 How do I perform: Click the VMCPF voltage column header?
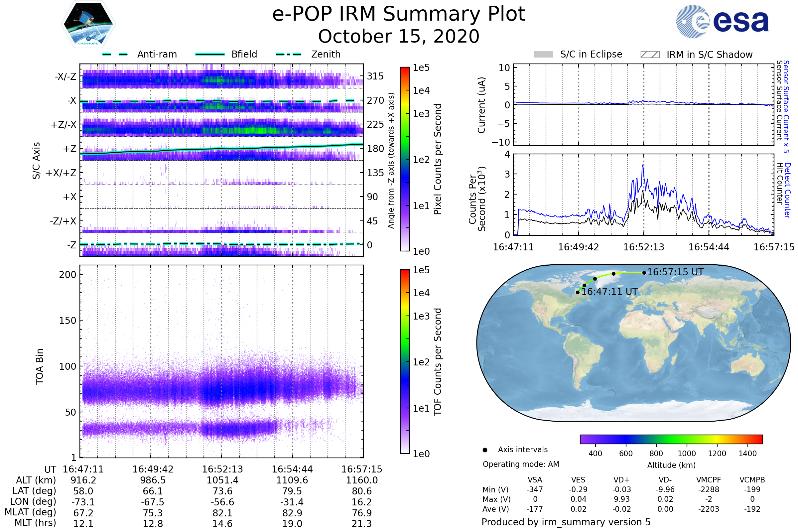709,480
